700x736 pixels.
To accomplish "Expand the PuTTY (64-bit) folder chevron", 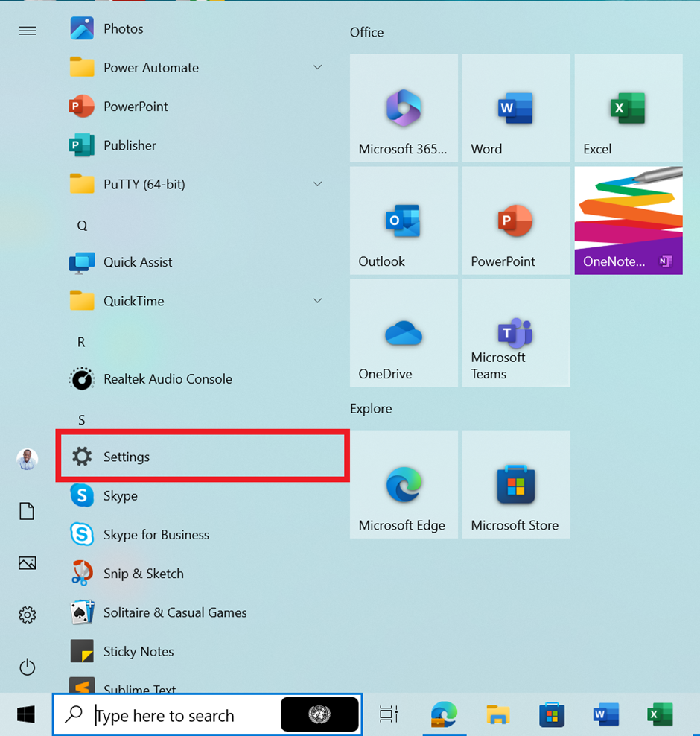I will click(x=318, y=184).
